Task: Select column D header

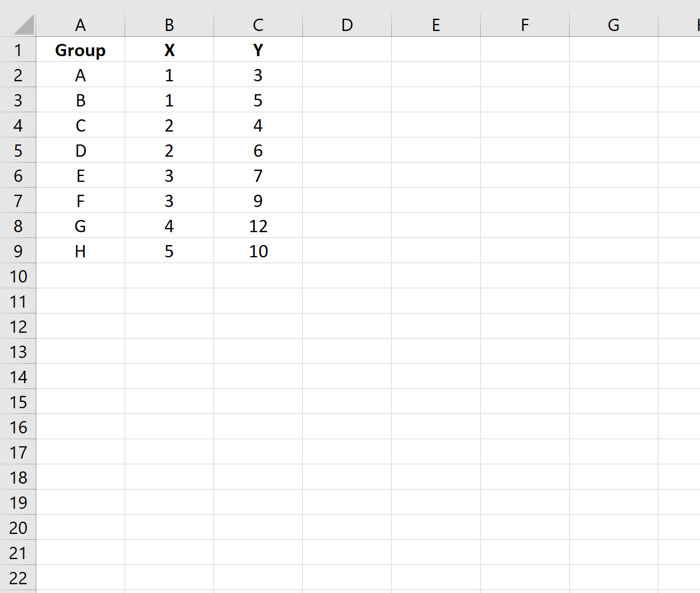Action: click(x=347, y=25)
